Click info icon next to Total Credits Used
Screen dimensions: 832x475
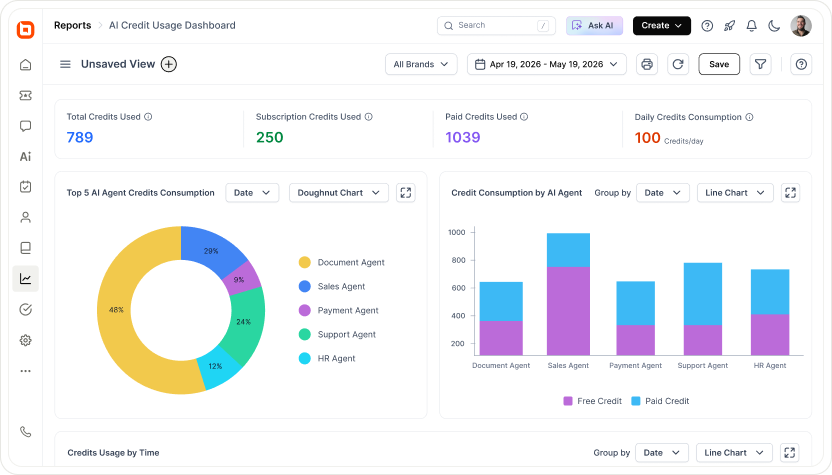pyautogui.click(x=148, y=117)
